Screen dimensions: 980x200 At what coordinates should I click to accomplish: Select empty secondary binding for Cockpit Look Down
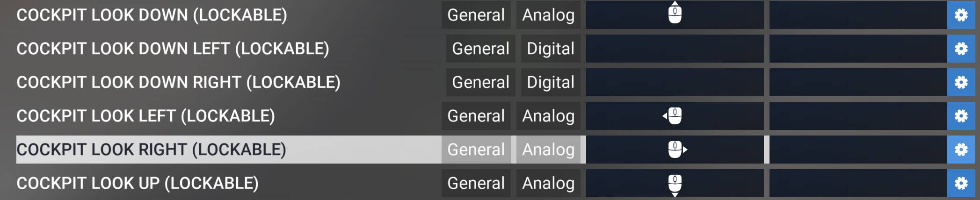[x=858, y=15]
